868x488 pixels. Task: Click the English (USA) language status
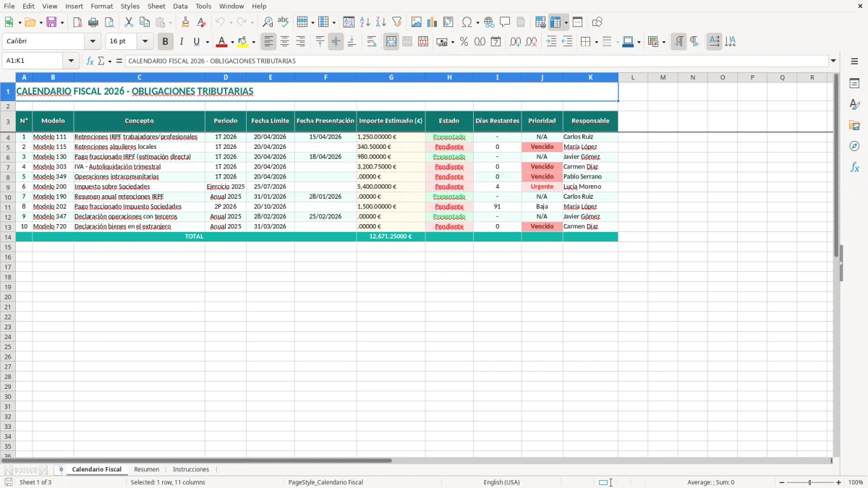pyautogui.click(x=501, y=482)
